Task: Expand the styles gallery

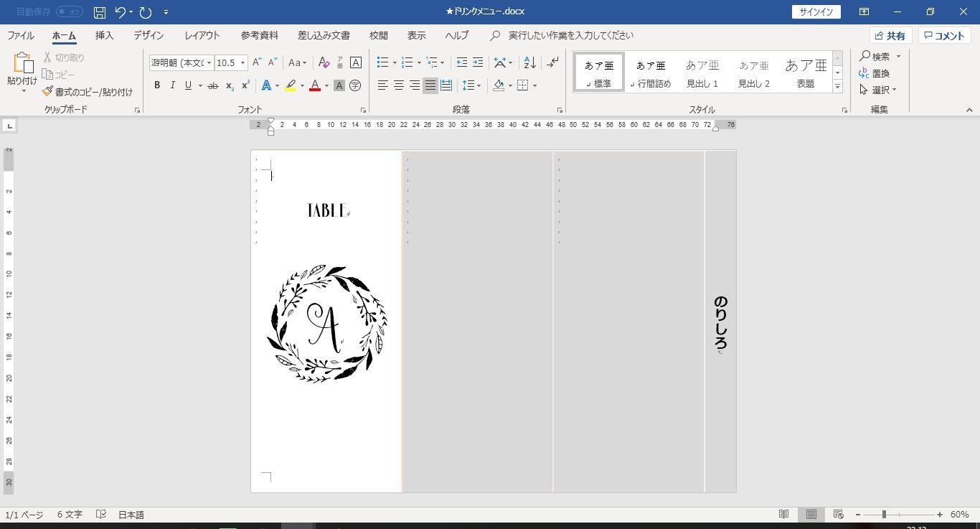Action: [837, 86]
